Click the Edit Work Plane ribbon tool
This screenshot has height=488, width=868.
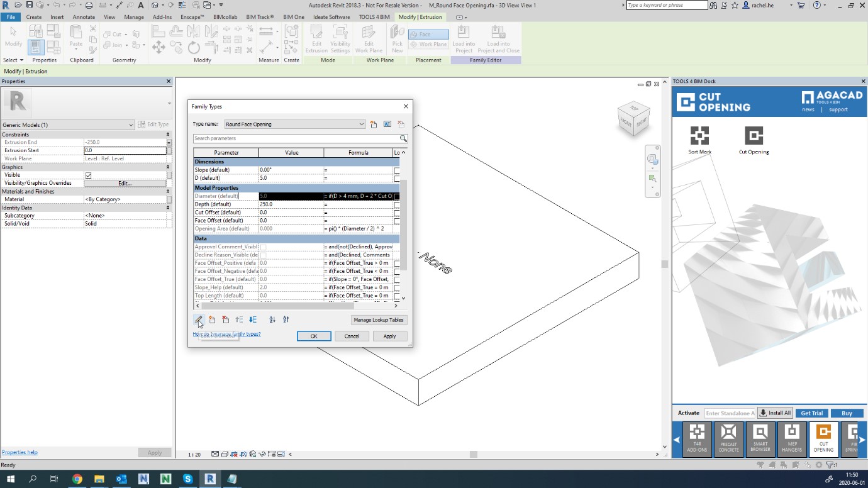click(x=369, y=40)
